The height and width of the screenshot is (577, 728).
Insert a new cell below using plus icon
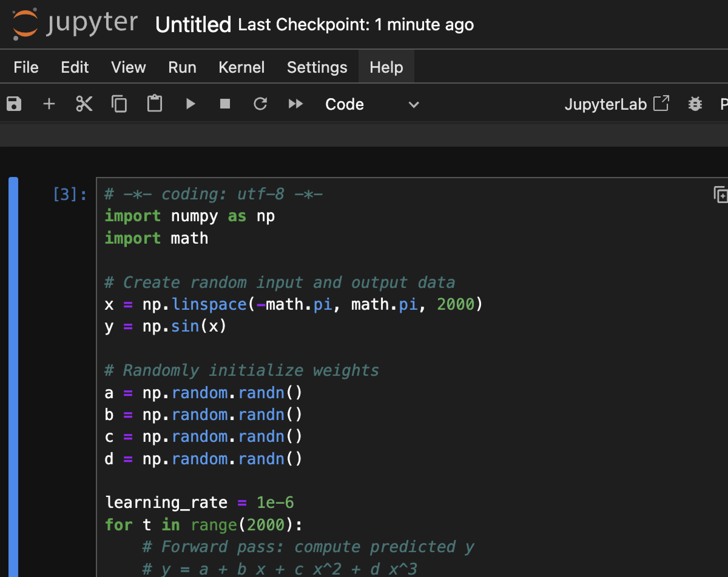click(x=49, y=104)
